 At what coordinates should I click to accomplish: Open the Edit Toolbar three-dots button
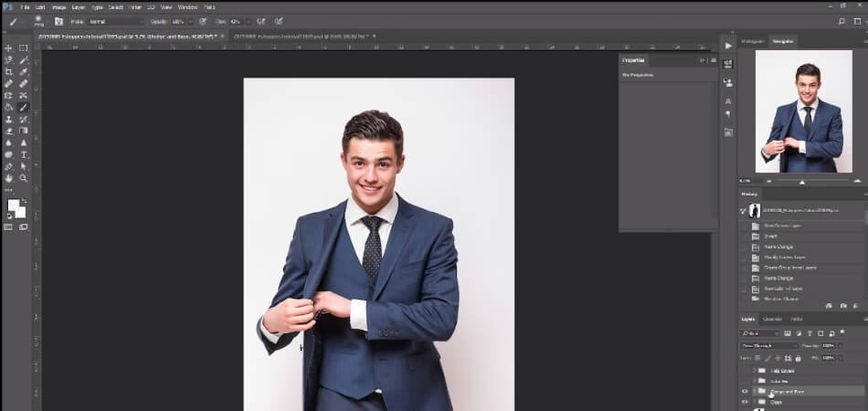pyautogui.click(x=8, y=190)
